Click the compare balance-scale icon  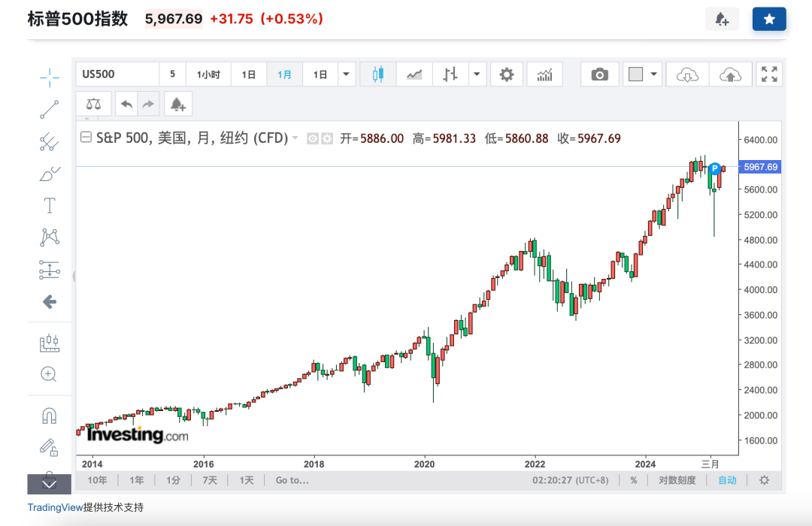coord(93,104)
